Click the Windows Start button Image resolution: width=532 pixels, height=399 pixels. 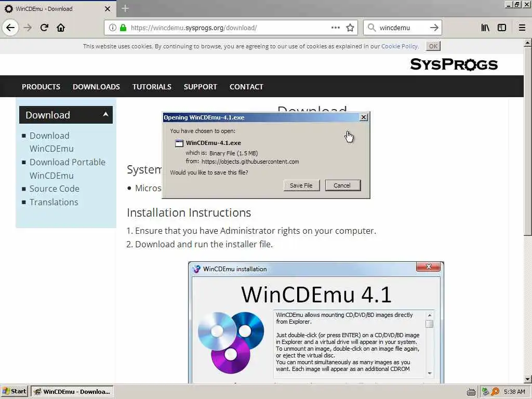pyautogui.click(x=14, y=392)
